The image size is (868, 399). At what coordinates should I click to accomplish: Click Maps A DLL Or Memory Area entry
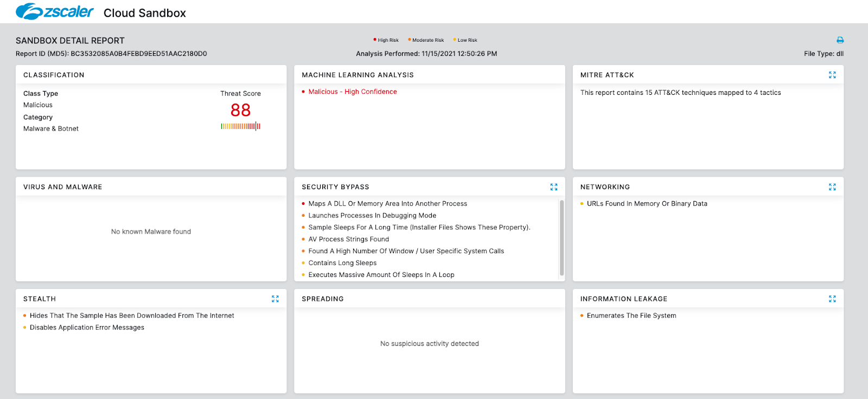pyautogui.click(x=387, y=204)
